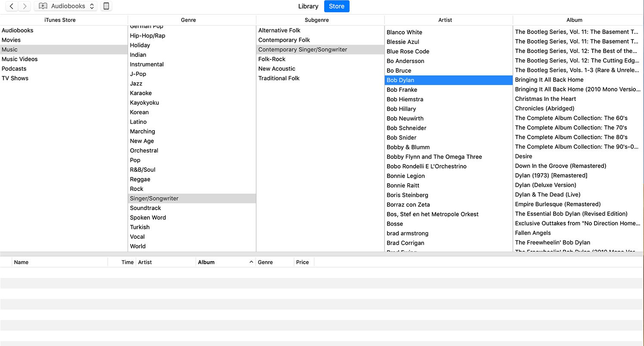Choose the Soundtrack genre
Screen dimensions: 644x346
point(192,208)
